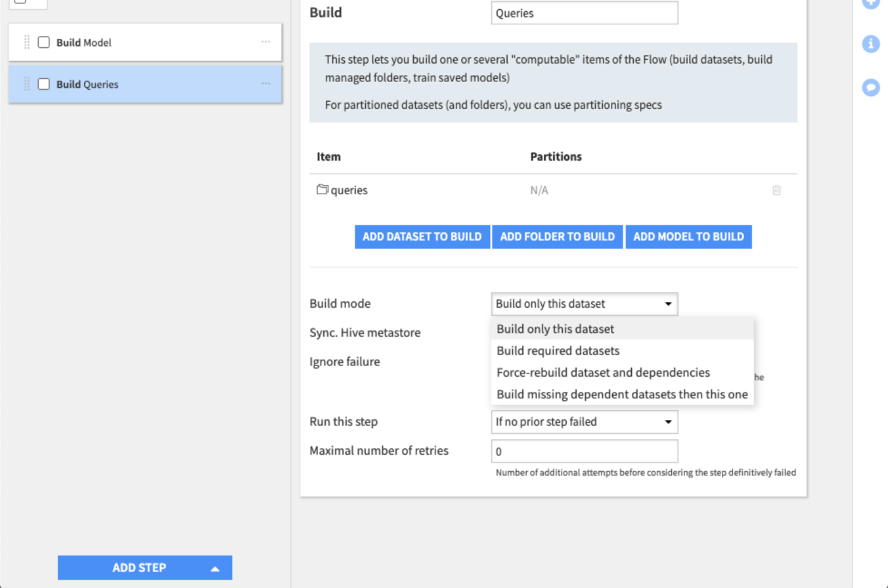Click the Run this step label
The width and height of the screenshot is (888, 588).
point(344,422)
